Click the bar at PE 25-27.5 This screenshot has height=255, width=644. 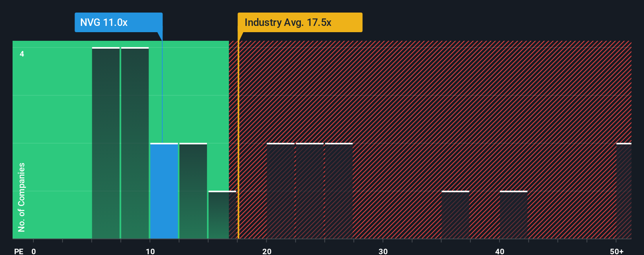339,191
